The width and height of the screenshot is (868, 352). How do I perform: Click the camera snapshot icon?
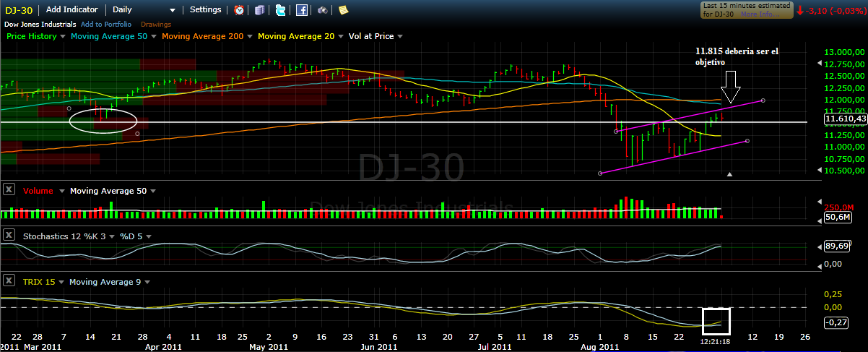[x=323, y=10]
